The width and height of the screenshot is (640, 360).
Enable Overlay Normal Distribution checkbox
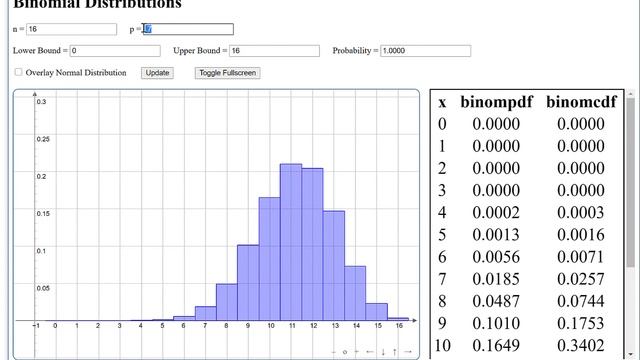[18, 72]
